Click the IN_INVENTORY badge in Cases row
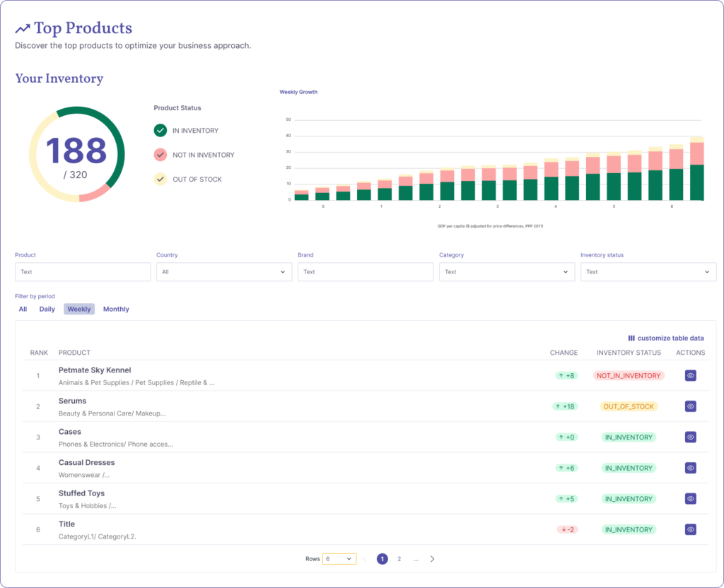This screenshot has height=588, width=724. tap(629, 437)
